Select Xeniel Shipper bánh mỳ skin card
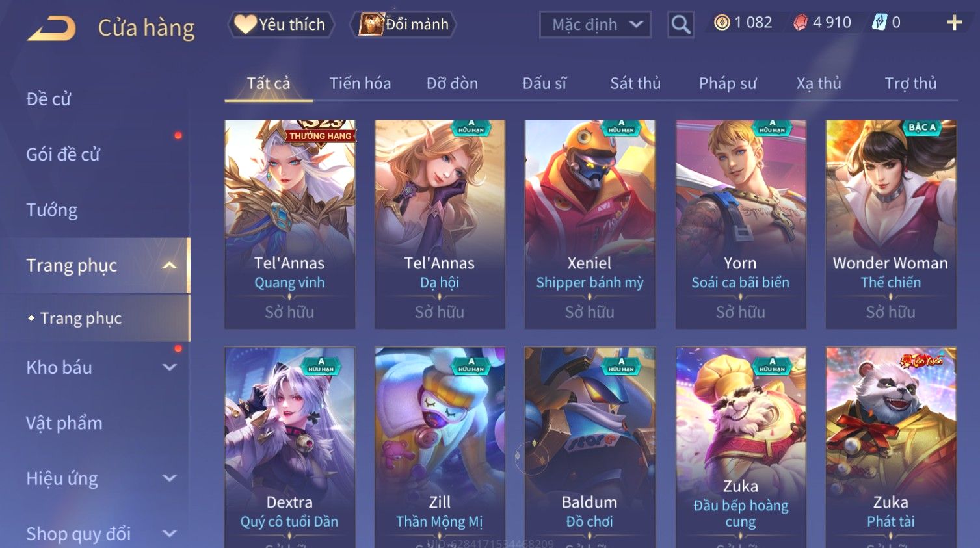 [x=590, y=224]
